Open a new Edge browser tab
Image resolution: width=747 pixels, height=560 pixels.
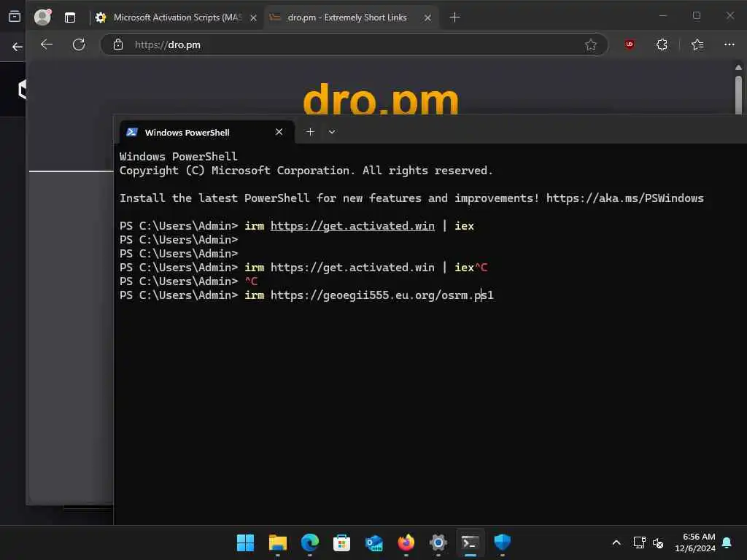click(455, 17)
